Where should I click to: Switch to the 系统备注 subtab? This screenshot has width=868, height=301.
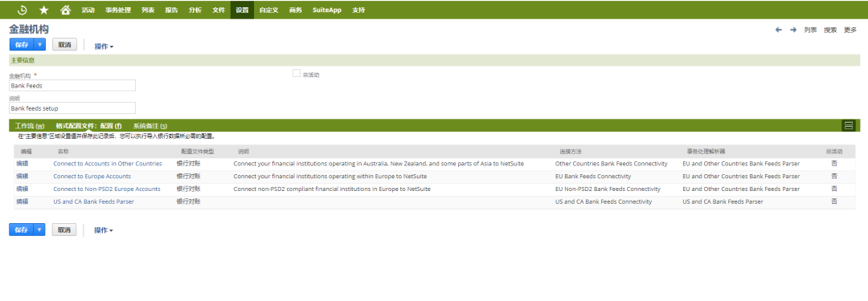click(x=150, y=125)
